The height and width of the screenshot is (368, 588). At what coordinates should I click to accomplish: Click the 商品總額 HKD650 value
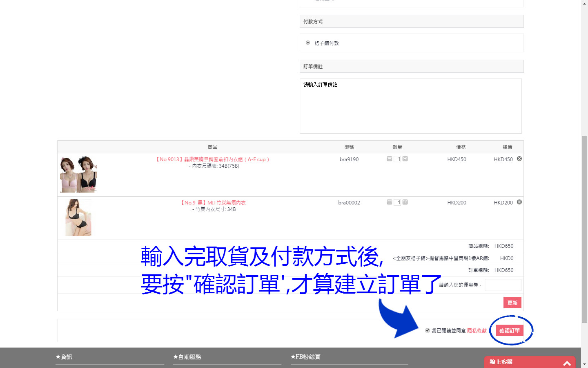pos(504,246)
